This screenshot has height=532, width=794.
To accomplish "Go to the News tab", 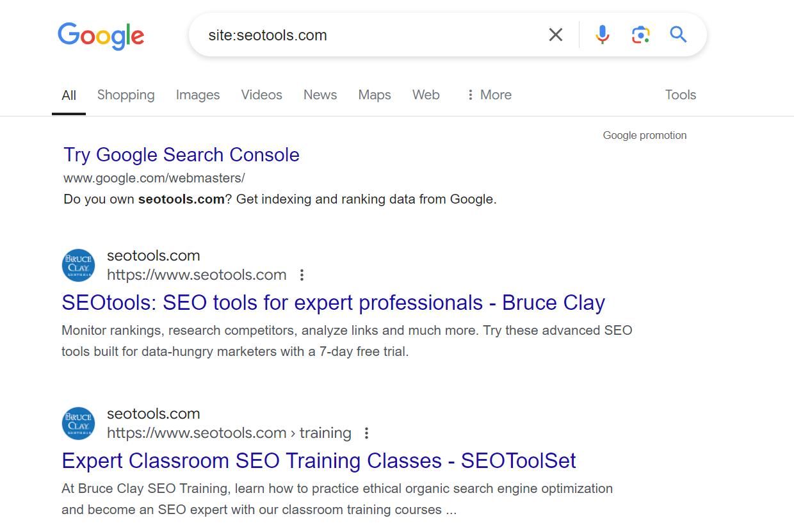I will point(320,95).
